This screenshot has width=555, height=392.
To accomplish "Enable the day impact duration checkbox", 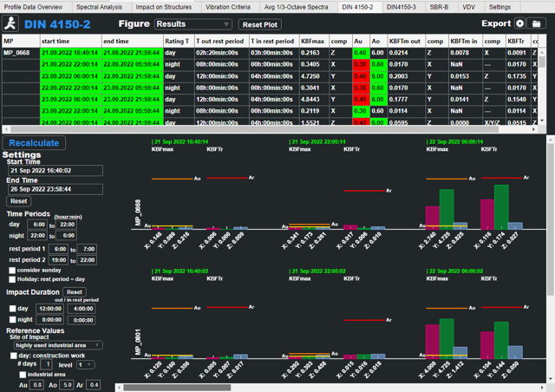I will click(11, 309).
